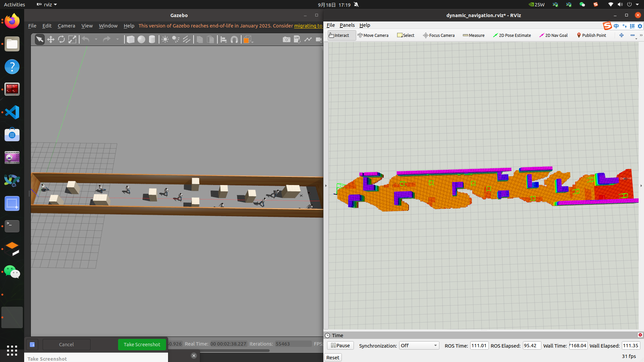Screen dimensions: 644x362
Task: Activate the RViz Focus Camera tool
Action: point(439,35)
